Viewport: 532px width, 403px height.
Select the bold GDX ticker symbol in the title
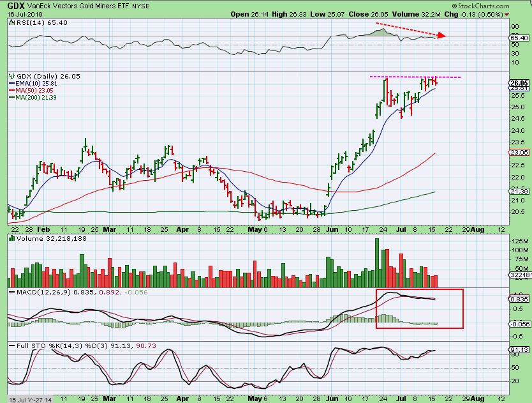[15, 6]
